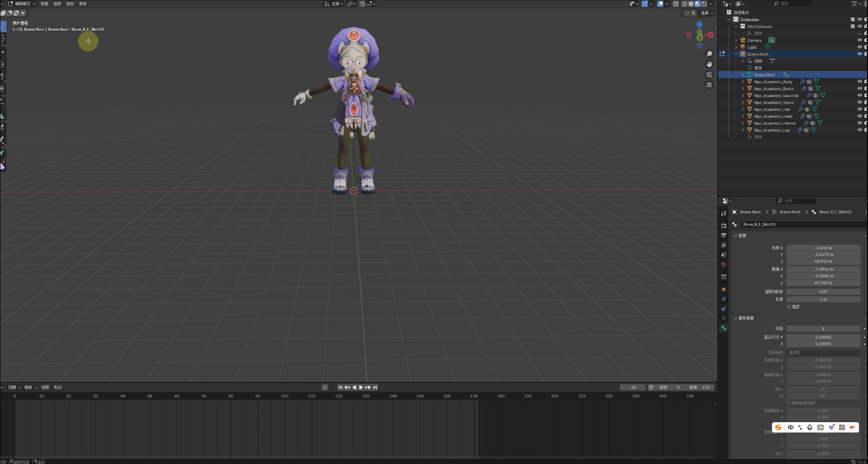868x464 pixels.
Task: Open the 骨架 menu
Action: point(83,4)
